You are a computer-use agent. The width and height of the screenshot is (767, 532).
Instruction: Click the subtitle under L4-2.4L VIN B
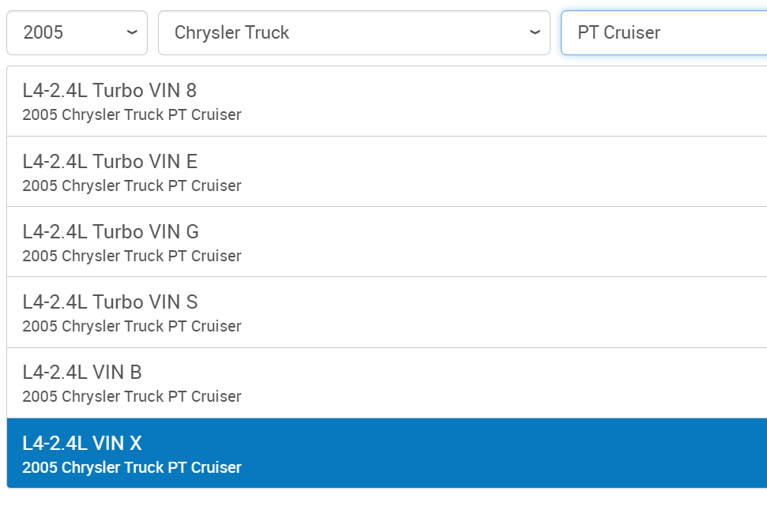pos(132,397)
